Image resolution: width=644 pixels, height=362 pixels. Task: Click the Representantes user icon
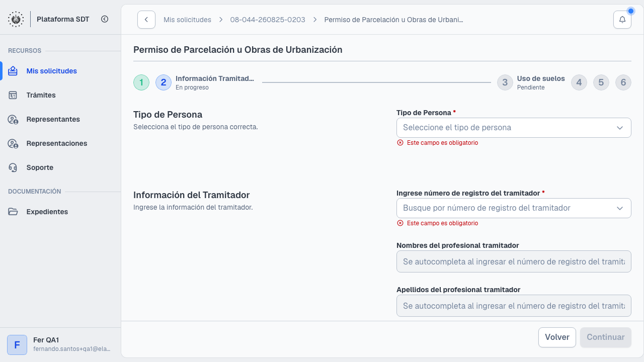click(x=13, y=119)
